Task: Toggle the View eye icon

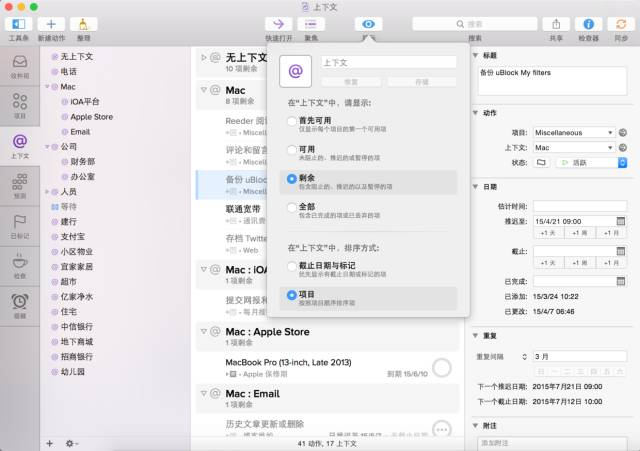Action: point(368,24)
